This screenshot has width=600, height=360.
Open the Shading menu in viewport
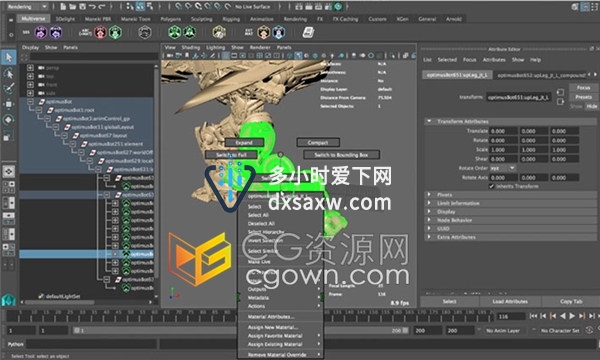click(x=191, y=47)
